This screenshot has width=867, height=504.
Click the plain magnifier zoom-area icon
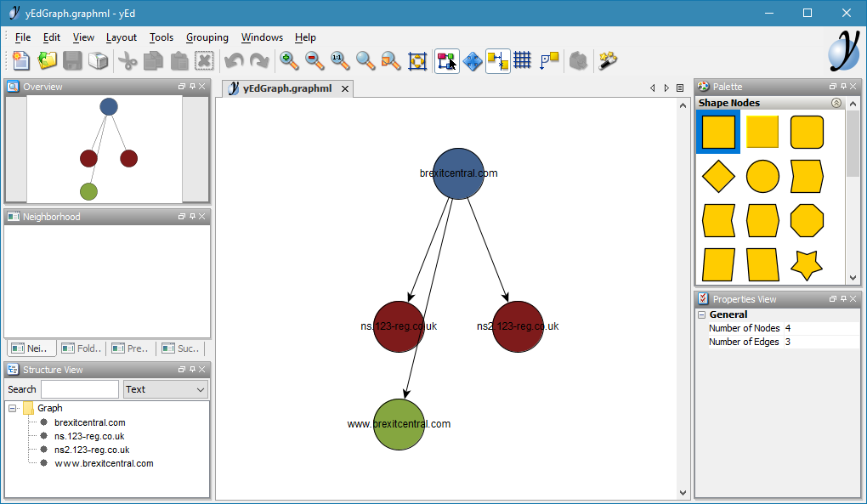(365, 60)
